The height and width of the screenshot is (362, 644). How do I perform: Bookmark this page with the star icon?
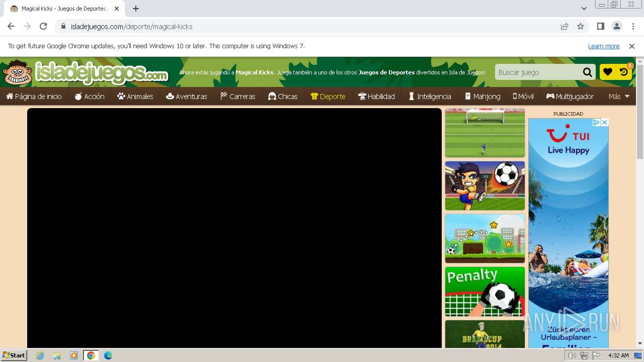(x=581, y=26)
